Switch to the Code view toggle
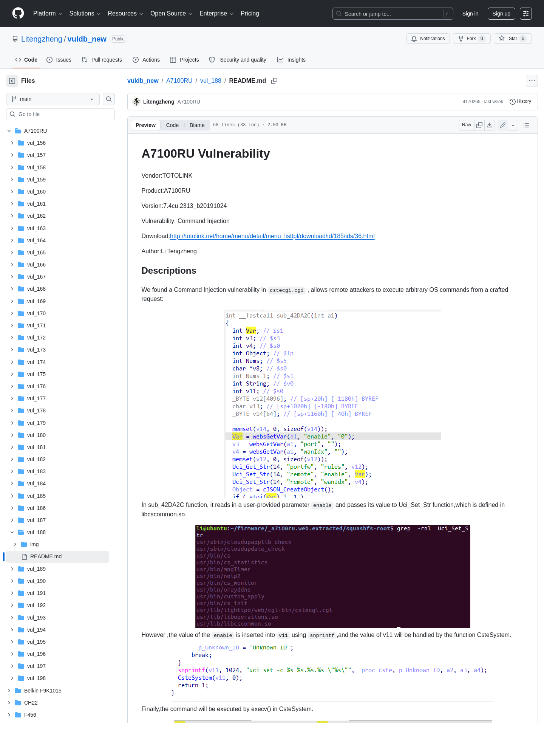The image size is (544, 756). 172,125
